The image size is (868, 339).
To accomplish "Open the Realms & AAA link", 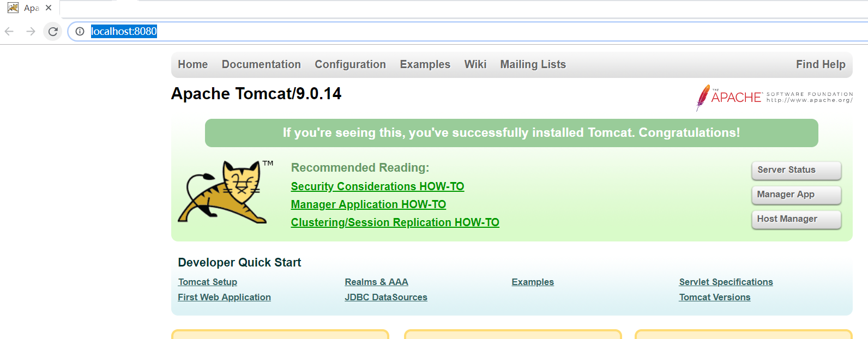I will (x=376, y=282).
